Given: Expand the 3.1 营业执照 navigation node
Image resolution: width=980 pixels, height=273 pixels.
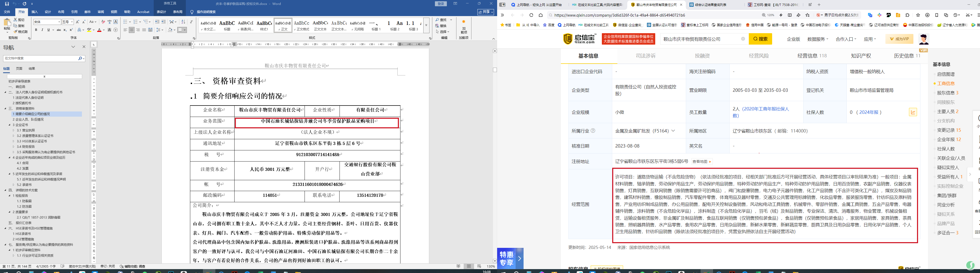Looking at the screenshot, I should click(13, 130).
